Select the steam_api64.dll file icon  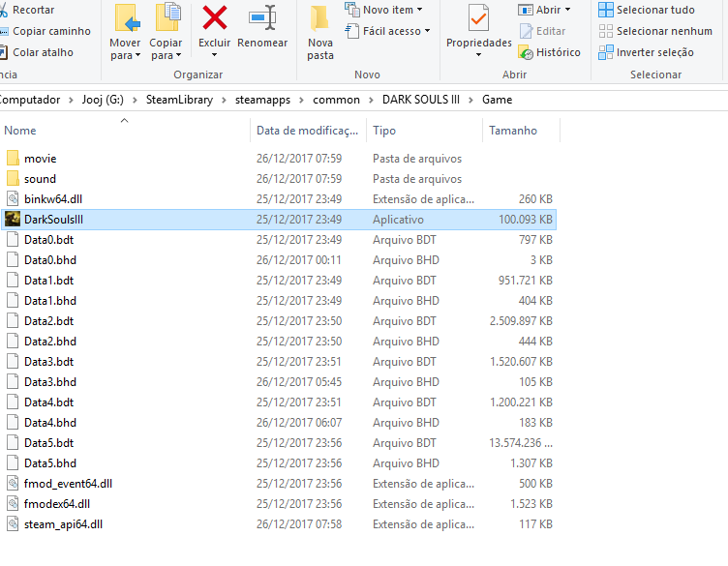[13, 524]
